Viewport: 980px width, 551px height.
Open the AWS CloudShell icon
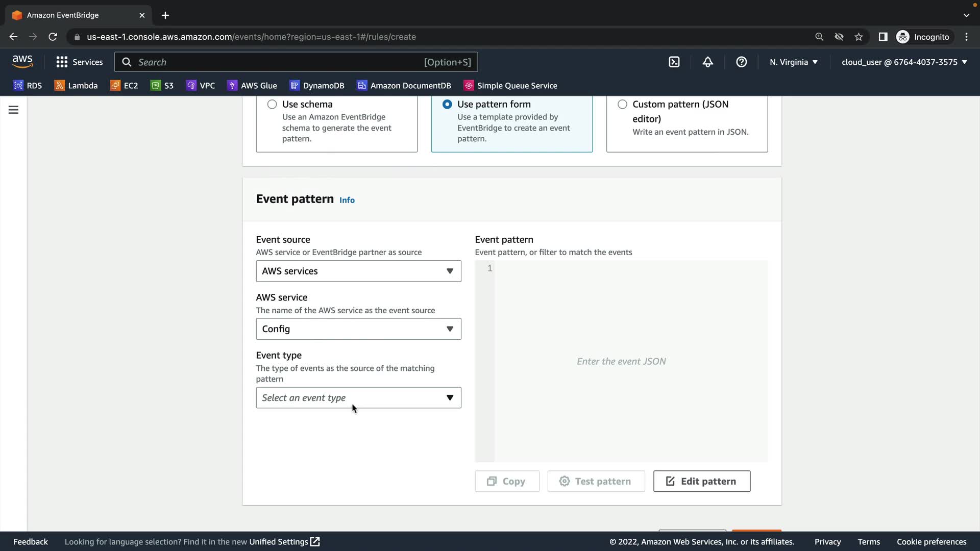[674, 62]
